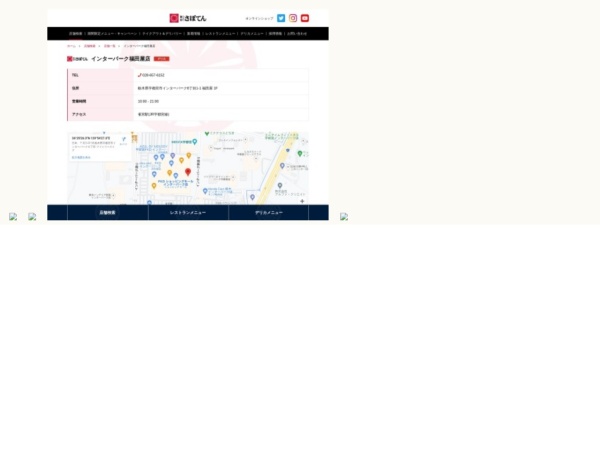The image size is (600, 450).
Task: Click the teal pin at map top center
Action: (194, 142)
